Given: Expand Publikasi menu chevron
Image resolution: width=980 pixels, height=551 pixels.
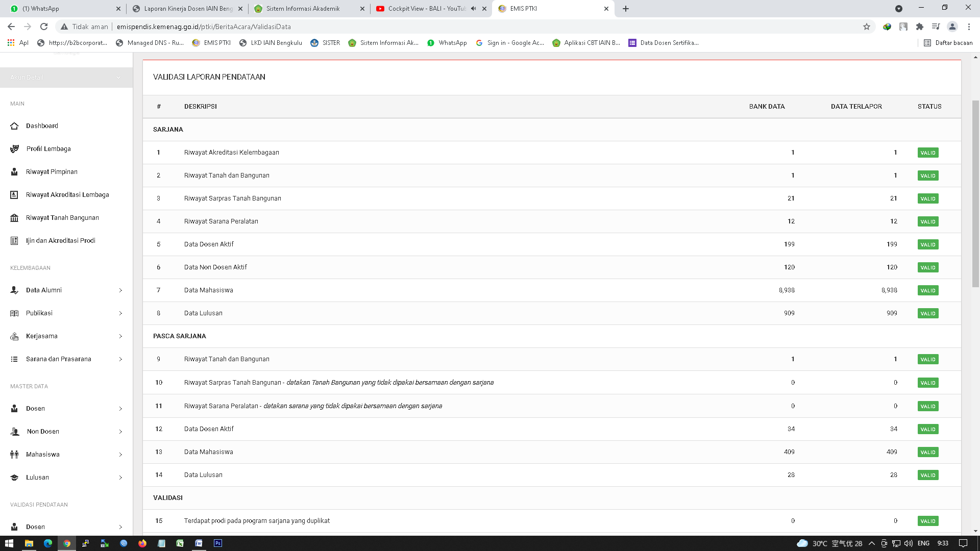Looking at the screenshot, I should [120, 313].
